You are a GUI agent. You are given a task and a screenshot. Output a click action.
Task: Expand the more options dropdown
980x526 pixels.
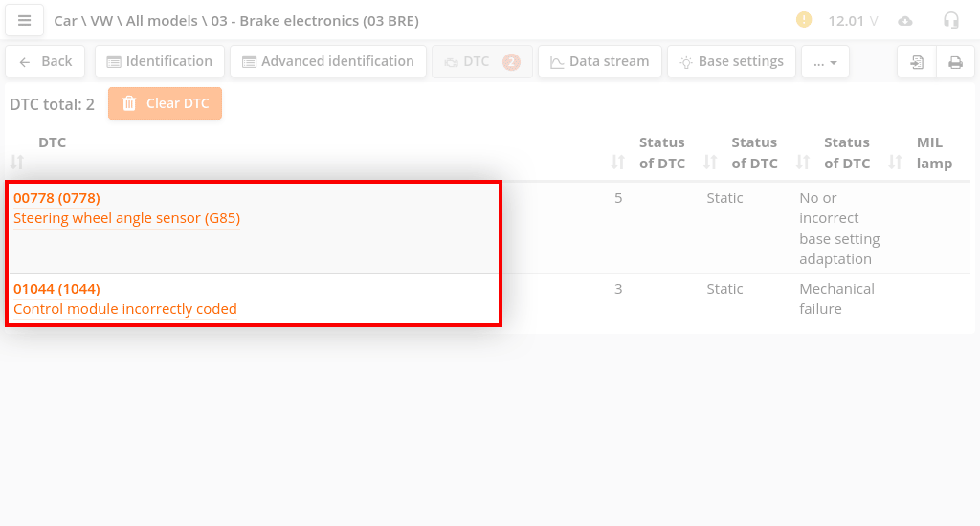pyautogui.click(x=825, y=62)
